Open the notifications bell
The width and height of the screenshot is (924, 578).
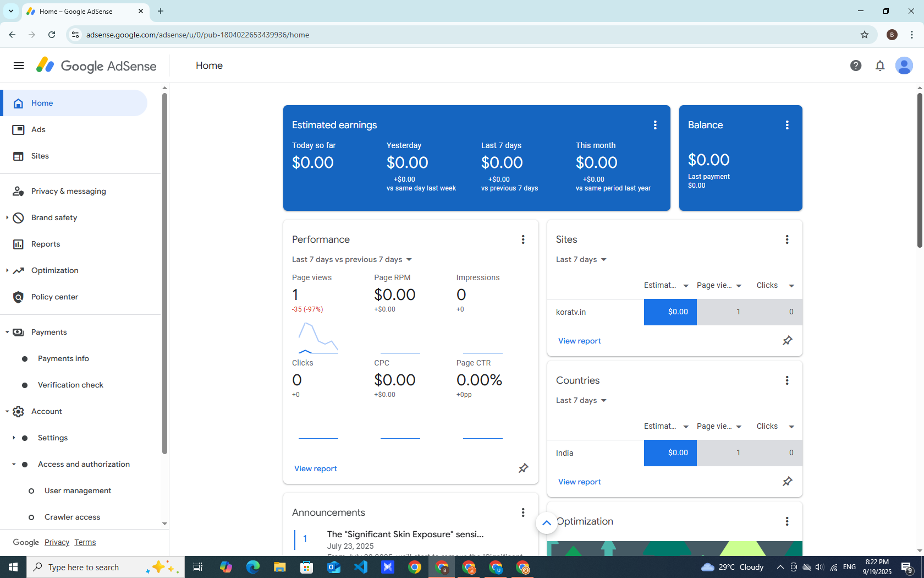click(880, 66)
